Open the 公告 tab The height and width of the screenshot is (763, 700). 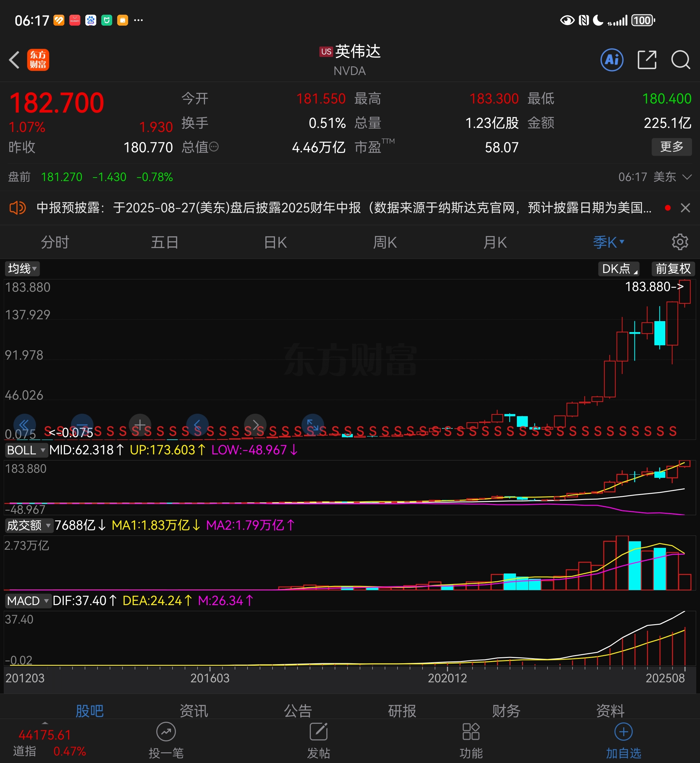(x=298, y=710)
